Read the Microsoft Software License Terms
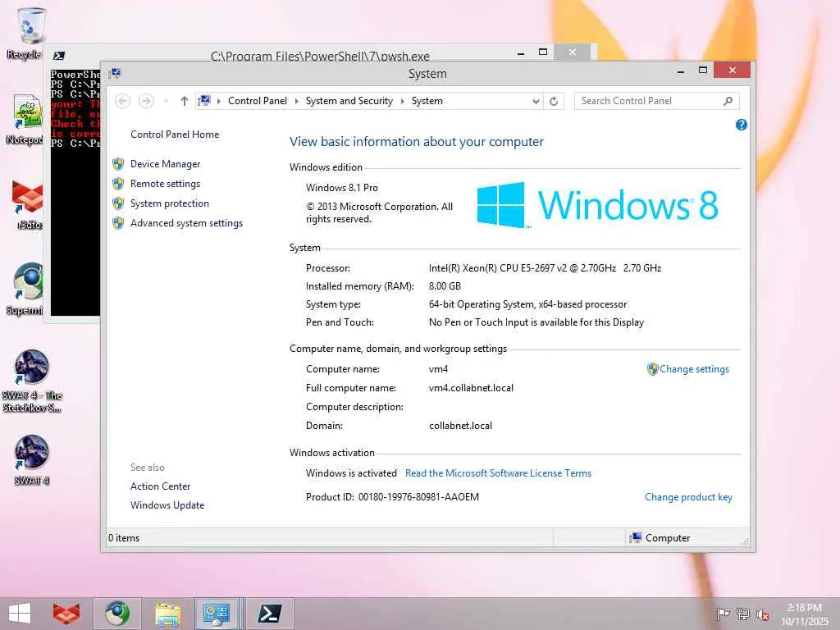840x630 pixels. click(498, 473)
